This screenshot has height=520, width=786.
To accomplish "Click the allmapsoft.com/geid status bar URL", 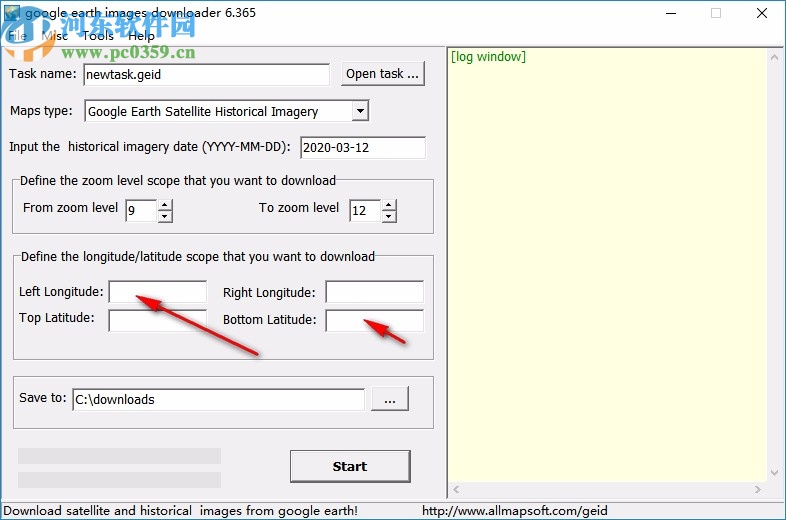I will point(514,511).
